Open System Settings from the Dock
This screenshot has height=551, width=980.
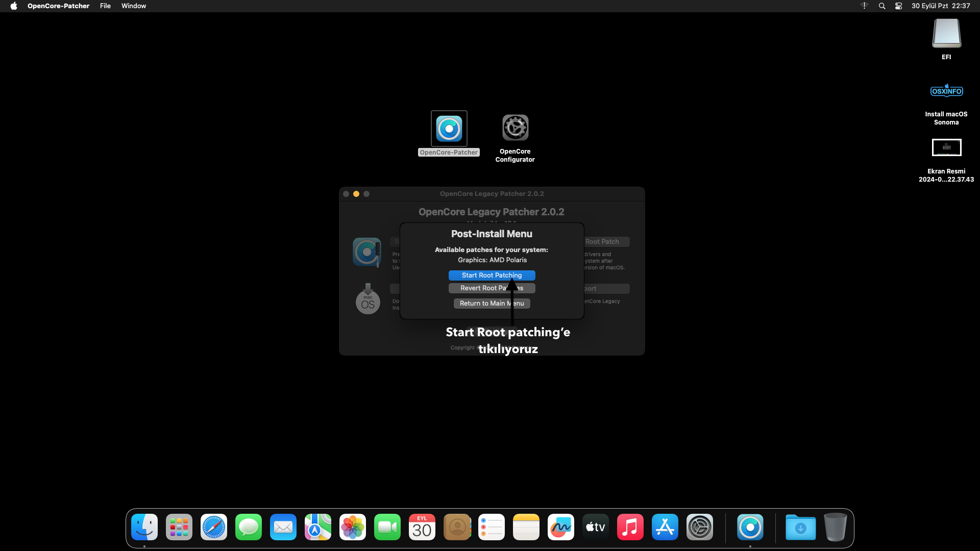700,527
